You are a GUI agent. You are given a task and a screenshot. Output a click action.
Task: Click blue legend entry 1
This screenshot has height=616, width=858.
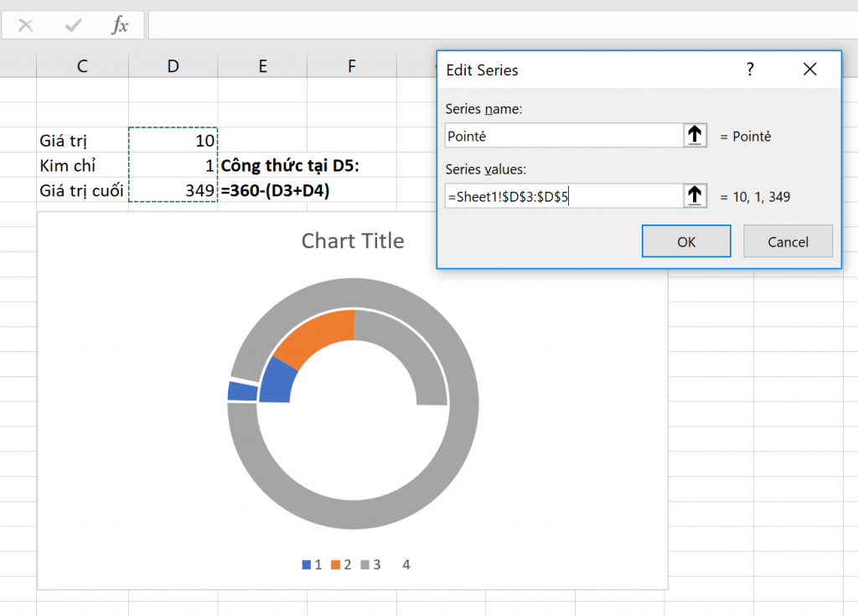click(312, 565)
